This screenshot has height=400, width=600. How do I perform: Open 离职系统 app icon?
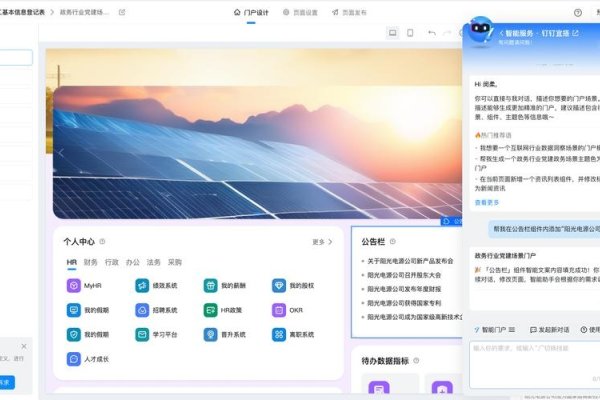point(279,335)
